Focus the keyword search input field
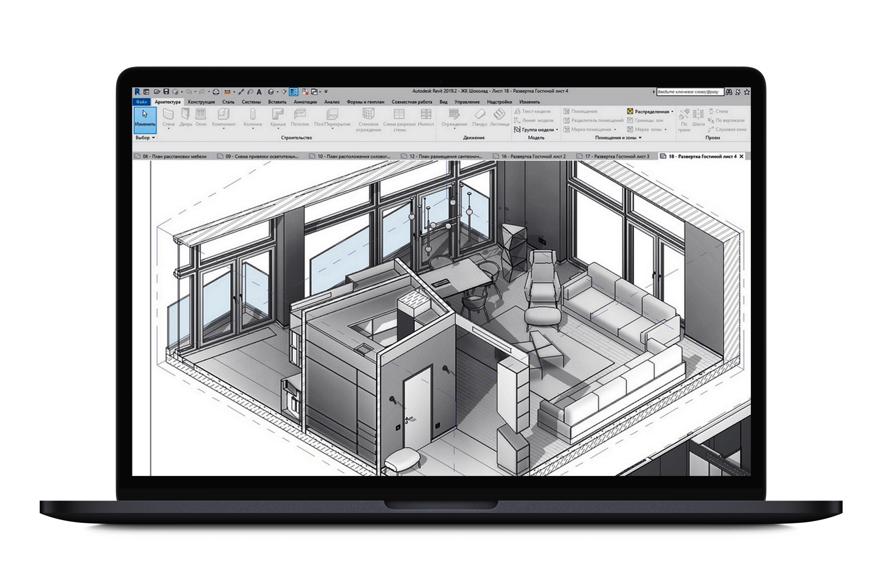This screenshot has width=882, height=588. tap(690, 92)
